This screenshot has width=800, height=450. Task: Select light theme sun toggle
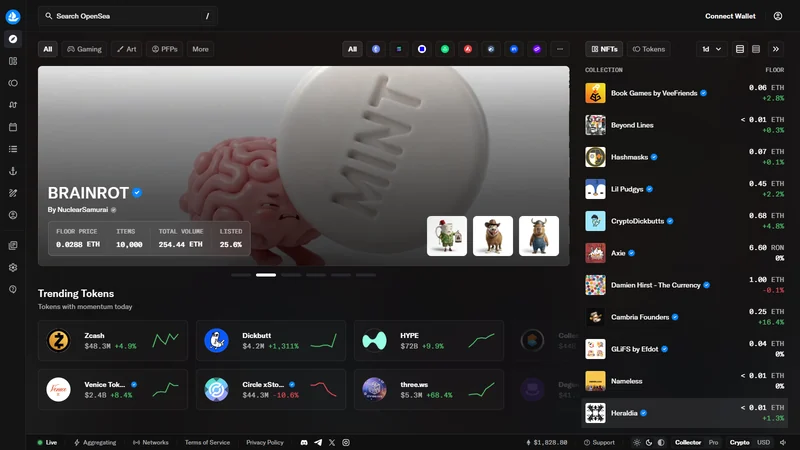pos(637,442)
